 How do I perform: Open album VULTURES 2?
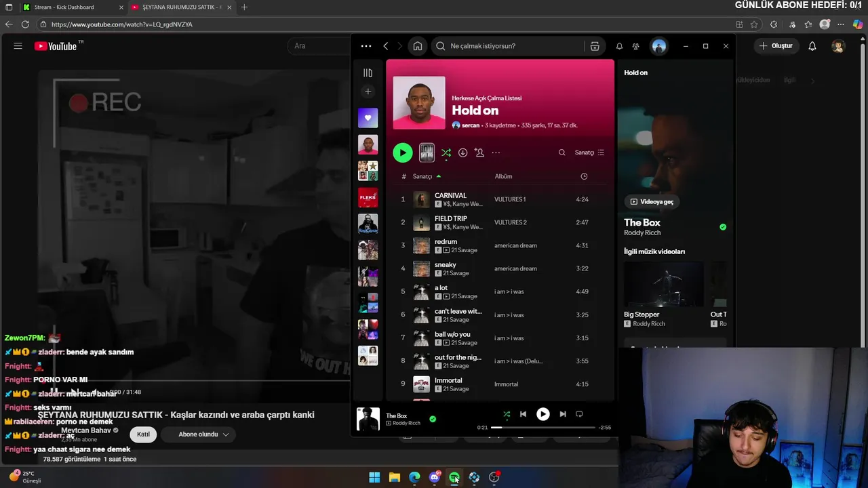tap(511, 222)
